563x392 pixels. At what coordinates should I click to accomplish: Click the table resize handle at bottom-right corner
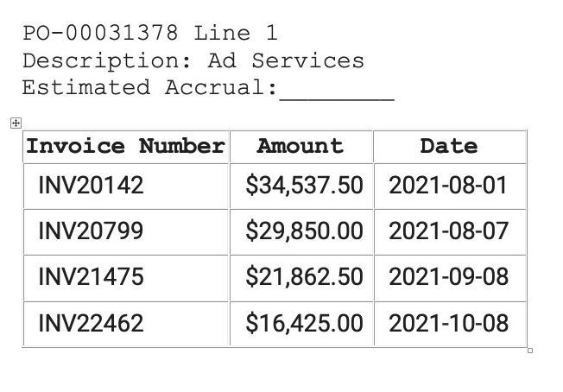(x=530, y=351)
